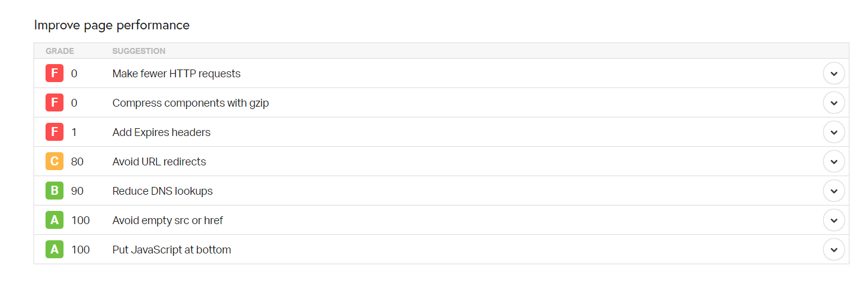868x290 pixels.
Task: Click red F badge for HTTP requests
Action: coord(55,74)
